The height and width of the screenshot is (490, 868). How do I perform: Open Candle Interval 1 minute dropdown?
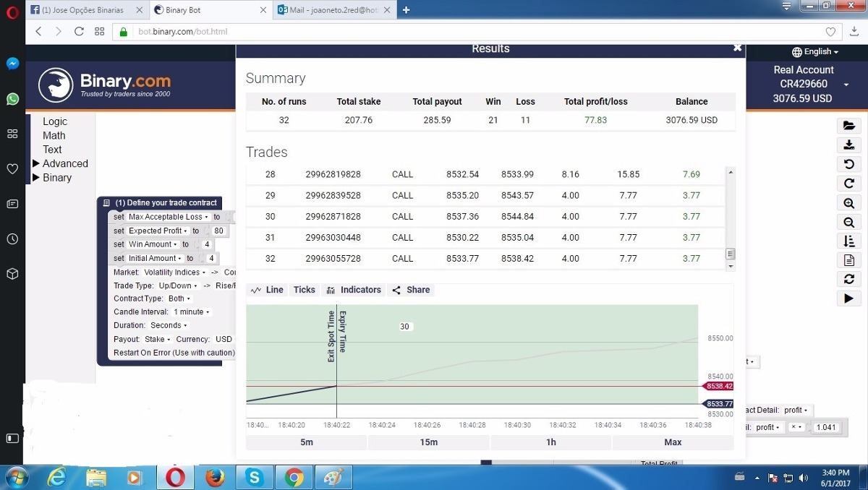coord(192,312)
